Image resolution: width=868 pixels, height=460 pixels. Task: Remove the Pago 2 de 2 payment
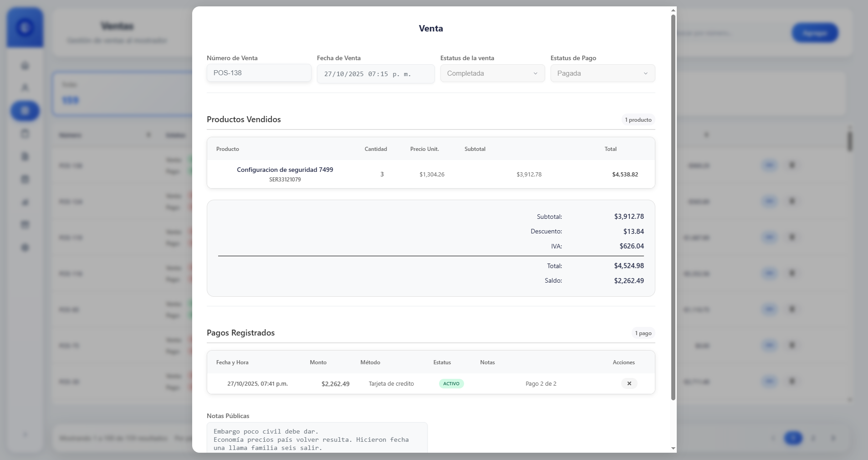[629, 383]
